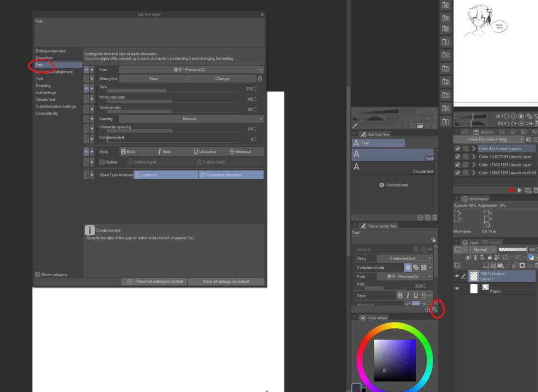Image resolution: width=538 pixels, height=392 pixels.
Task: Rotate Navigator view left
Action: (x=507, y=123)
